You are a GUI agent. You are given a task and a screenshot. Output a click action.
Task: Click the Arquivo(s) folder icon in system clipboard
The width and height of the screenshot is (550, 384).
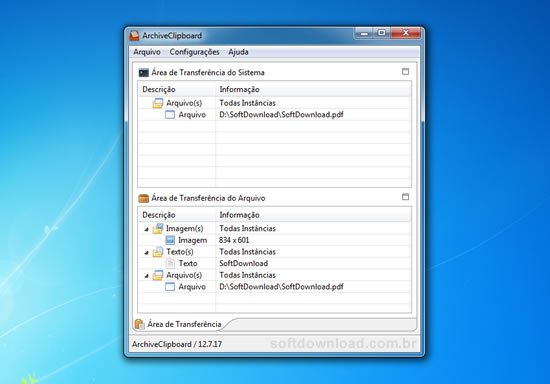coord(158,103)
